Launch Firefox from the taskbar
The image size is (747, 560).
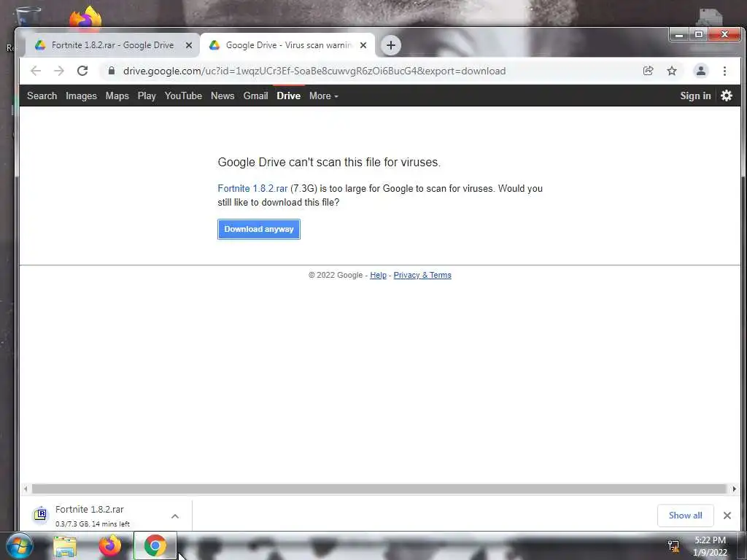[x=110, y=546]
